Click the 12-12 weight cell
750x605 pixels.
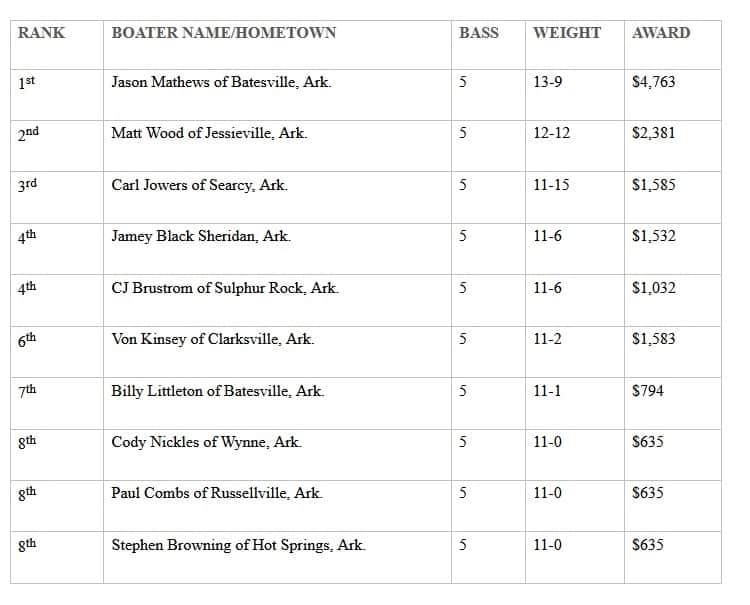[x=551, y=133]
